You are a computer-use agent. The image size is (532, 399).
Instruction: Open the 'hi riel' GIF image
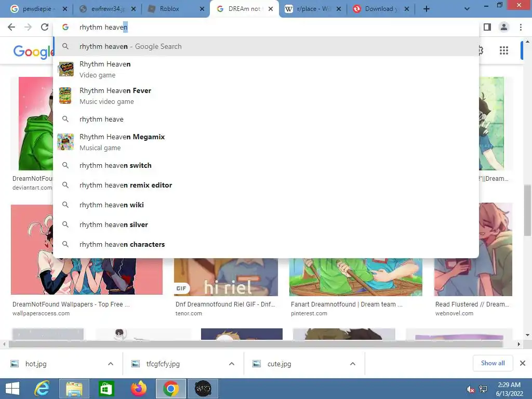(226, 276)
